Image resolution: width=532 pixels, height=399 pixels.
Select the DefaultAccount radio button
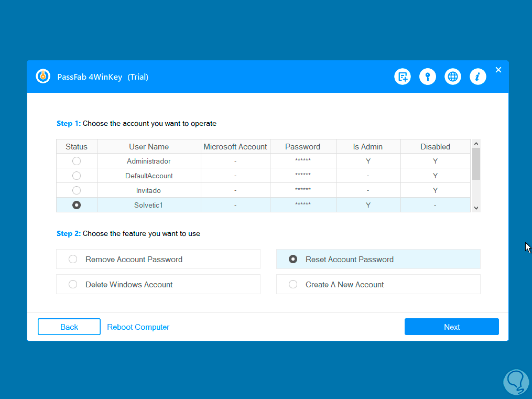(77, 176)
